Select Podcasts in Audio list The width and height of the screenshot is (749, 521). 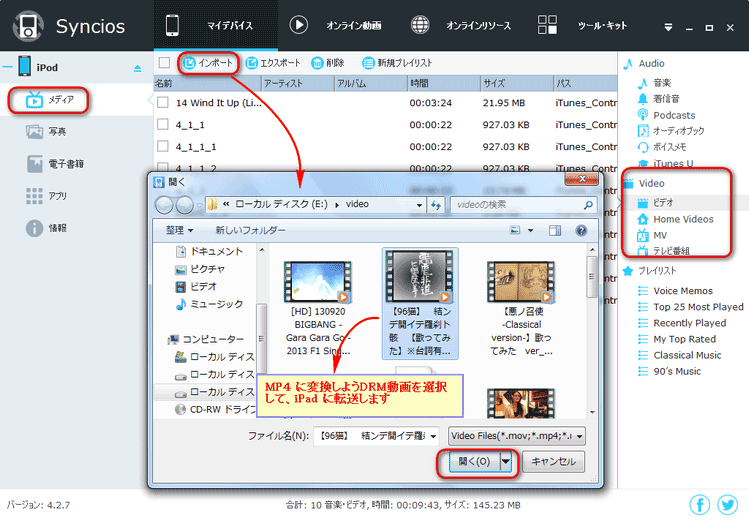[x=666, y=115]
